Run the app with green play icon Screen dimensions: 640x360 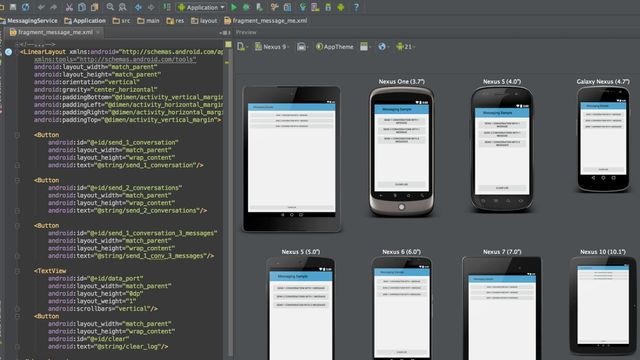(x=234, y=7)
